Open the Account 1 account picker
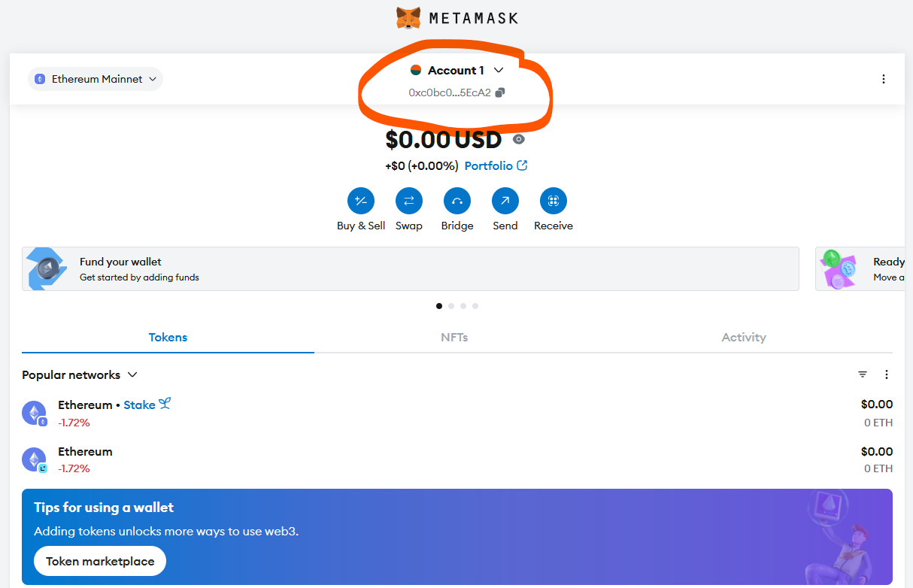 [456, 70]
